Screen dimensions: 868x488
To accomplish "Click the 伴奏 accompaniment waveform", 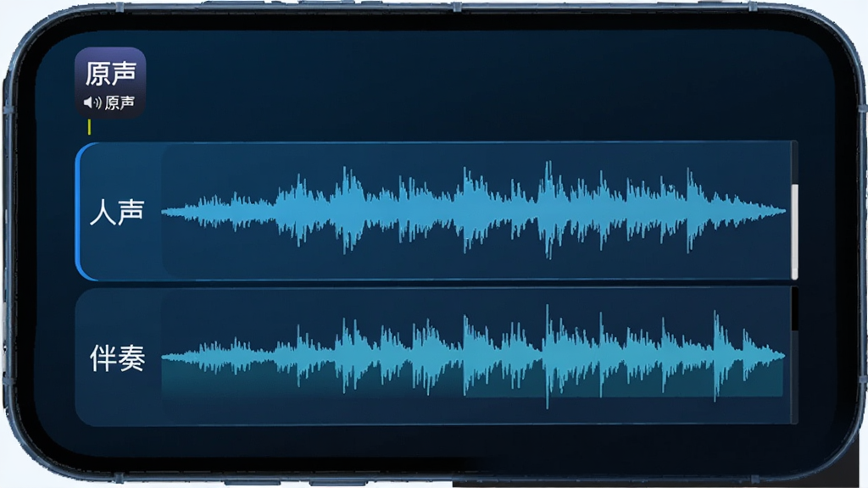I will (x=473, y=357).
